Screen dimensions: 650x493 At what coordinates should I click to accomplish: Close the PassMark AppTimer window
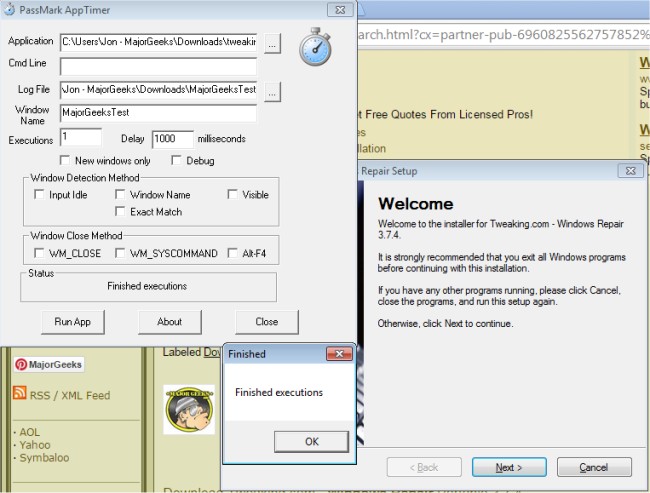[340, 10]
